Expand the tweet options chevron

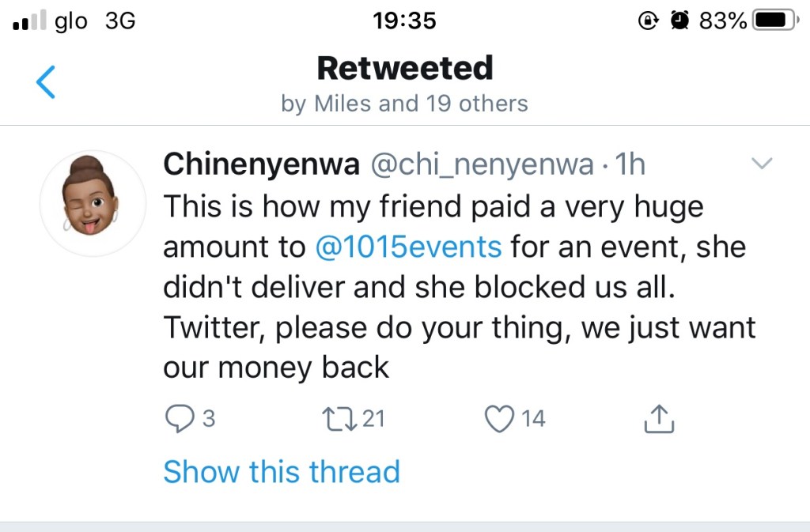[x=760, y=164]
